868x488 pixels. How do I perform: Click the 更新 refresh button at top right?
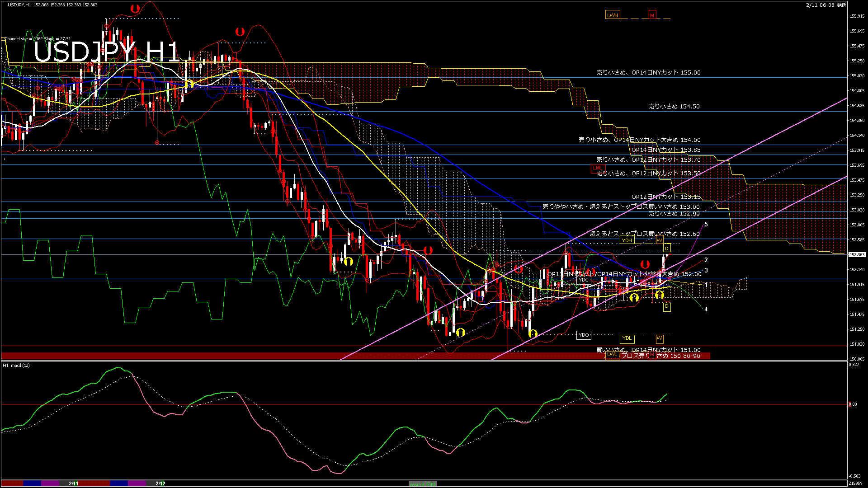[x=841, y=5]
